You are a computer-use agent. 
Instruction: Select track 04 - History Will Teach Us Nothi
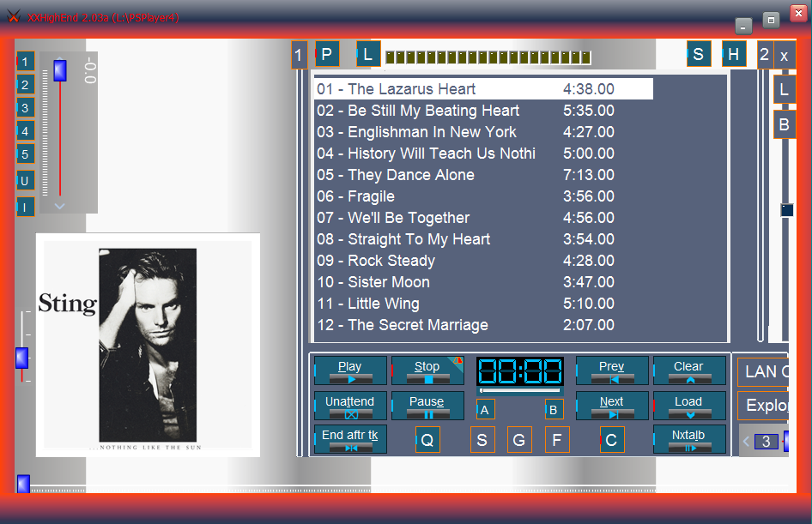(483, 154)
